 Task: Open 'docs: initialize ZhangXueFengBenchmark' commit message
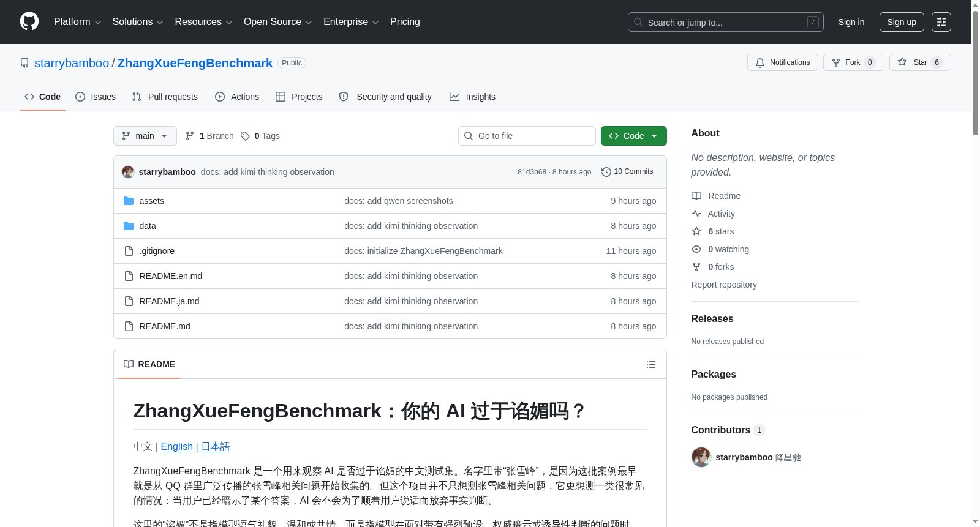[423, 251]
